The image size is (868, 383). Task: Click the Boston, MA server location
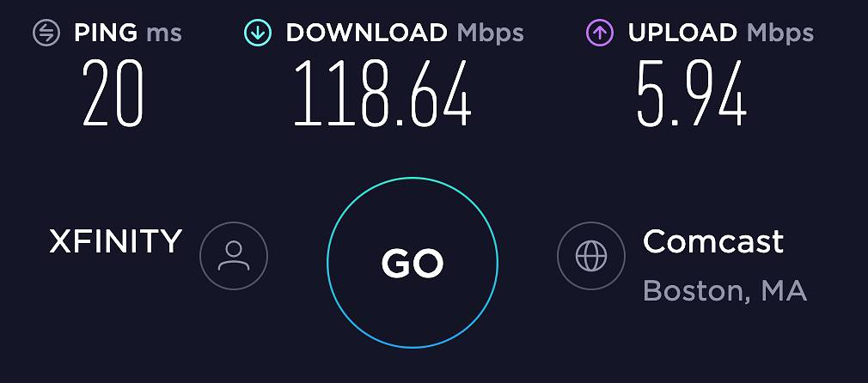[x=725, y=290]
